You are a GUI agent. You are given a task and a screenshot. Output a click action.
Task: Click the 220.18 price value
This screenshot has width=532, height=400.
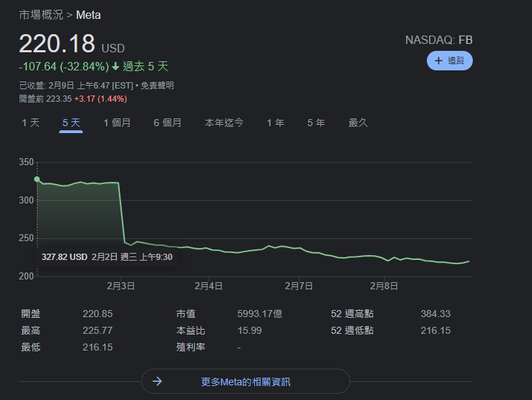pyautogui.click(x=57, y=44)
